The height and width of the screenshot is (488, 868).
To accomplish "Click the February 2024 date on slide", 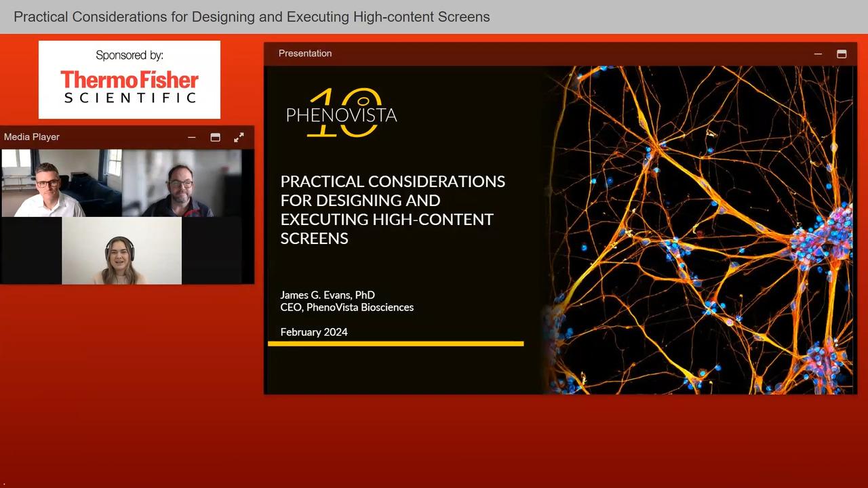I will click(314, 332).
